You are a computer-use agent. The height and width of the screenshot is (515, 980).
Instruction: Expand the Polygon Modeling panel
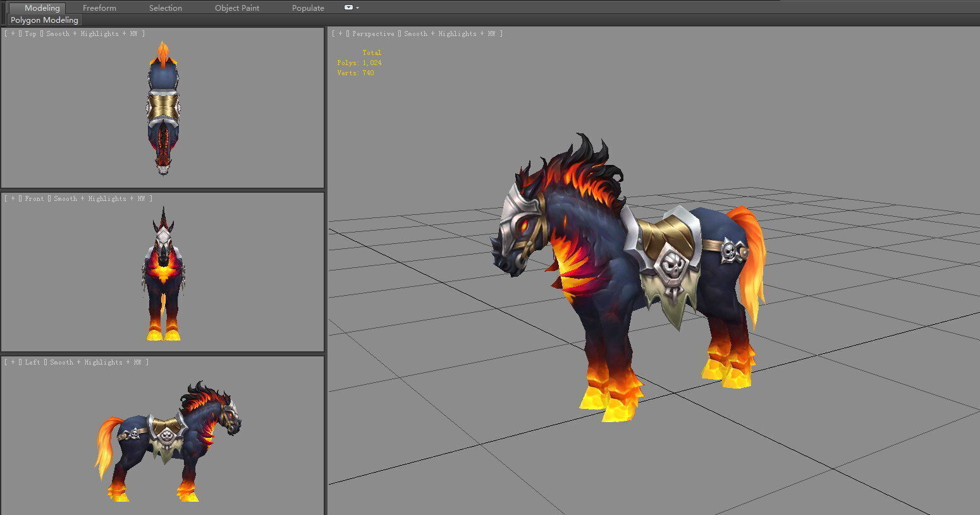pos(44,20)
